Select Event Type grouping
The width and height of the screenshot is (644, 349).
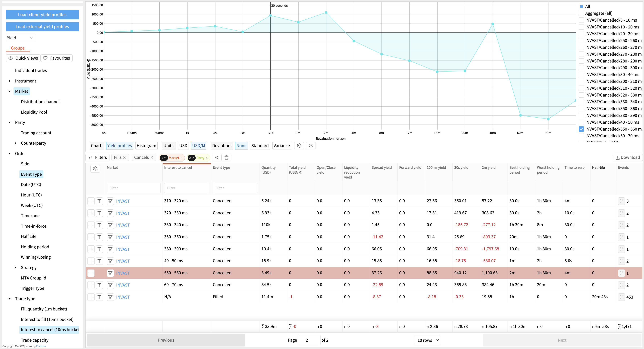pos(31,174)
